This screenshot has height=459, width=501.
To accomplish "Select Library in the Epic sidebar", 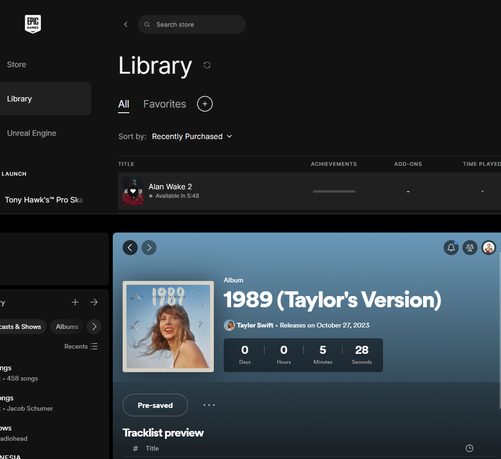I will [45, 99].
